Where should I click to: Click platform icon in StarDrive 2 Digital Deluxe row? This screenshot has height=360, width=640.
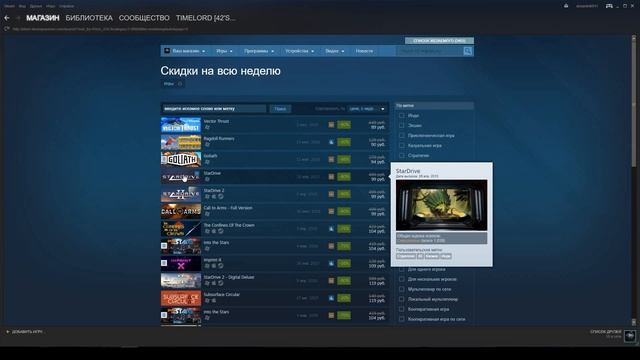tap(331, 281)
